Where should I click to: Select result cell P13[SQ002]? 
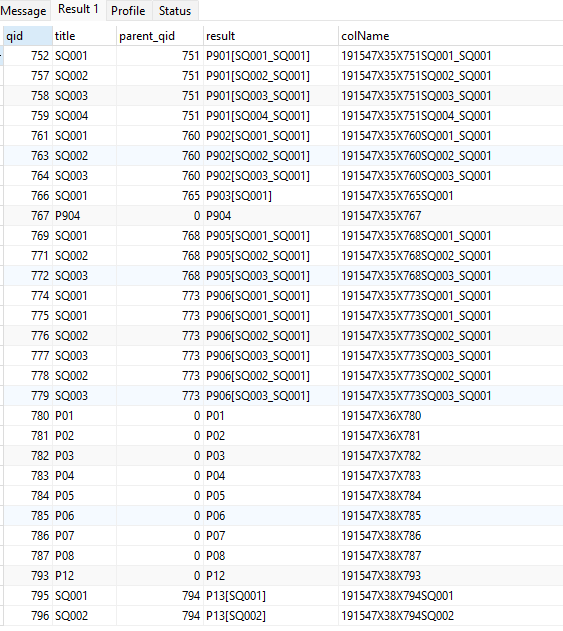271,616
